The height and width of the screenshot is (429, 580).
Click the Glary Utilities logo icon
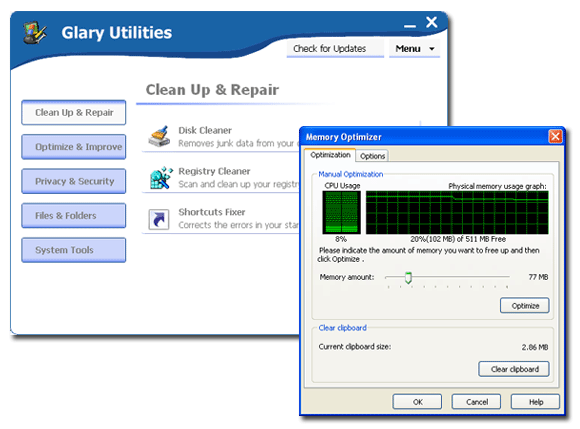pos(35,33)
